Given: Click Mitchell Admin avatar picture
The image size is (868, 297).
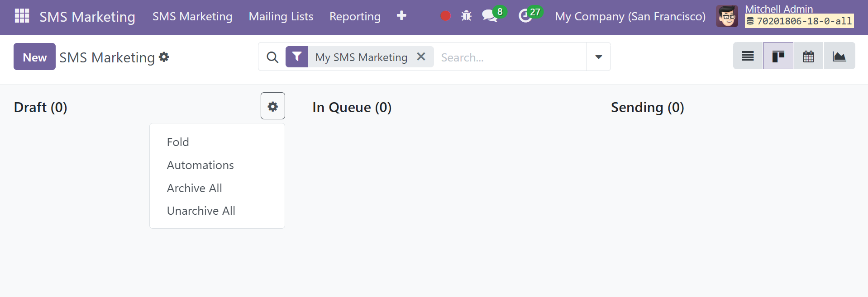Looking at the screenshot, I should 727,16.
